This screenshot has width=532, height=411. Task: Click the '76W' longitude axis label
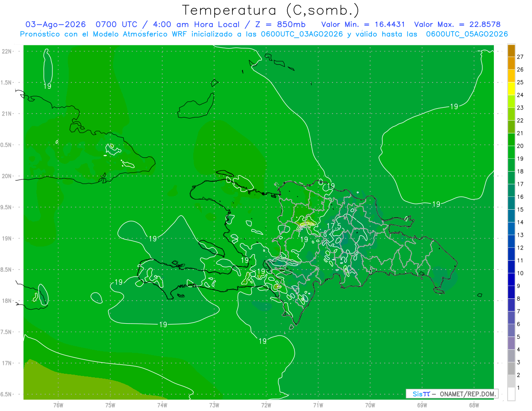[x=58, y=405]
